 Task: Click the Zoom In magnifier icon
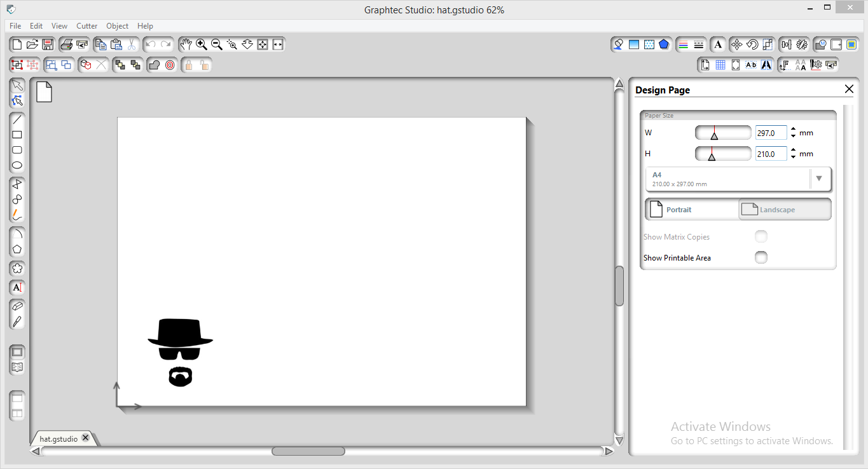pyautogui.click(x=202, y=44)
